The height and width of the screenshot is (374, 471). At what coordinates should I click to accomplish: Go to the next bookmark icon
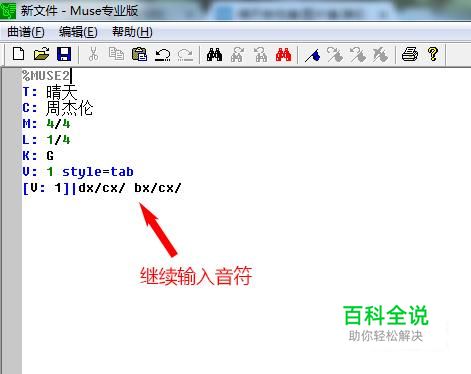click(335, 55)
